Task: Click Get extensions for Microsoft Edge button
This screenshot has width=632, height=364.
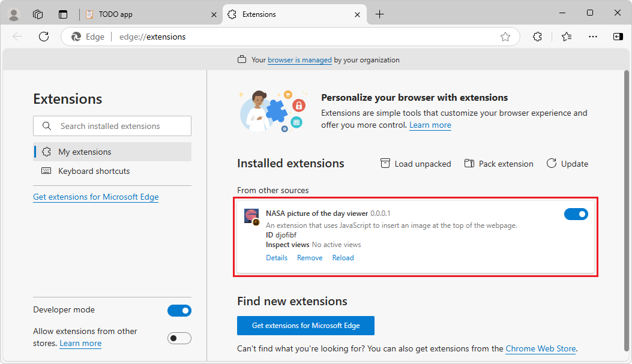Action: point(305,325)
